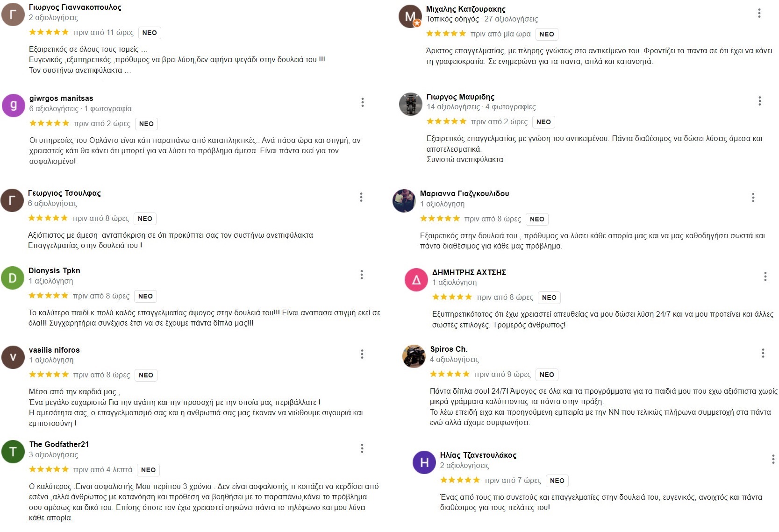Open options menu for Μιχαλης Κατζουρακης review
Image resolution: width=779 pixels, height=532 pixels.
coord(759,13)
